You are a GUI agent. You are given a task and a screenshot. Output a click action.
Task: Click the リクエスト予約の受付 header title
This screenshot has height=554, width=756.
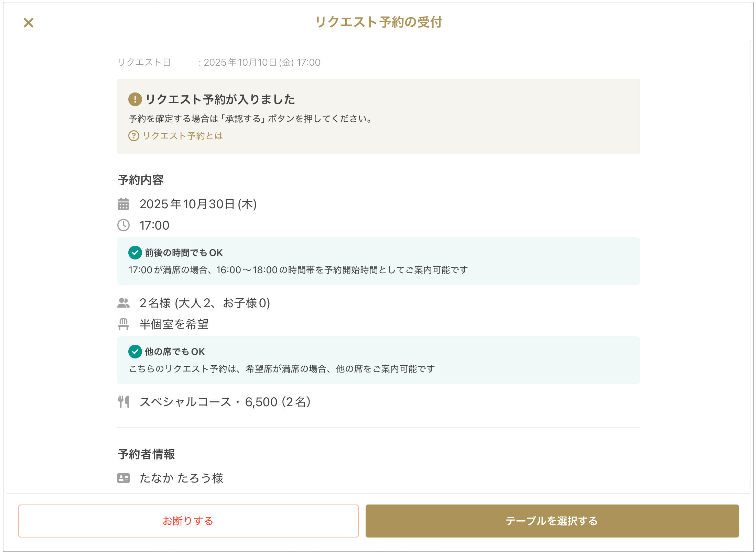pos(378,22)
